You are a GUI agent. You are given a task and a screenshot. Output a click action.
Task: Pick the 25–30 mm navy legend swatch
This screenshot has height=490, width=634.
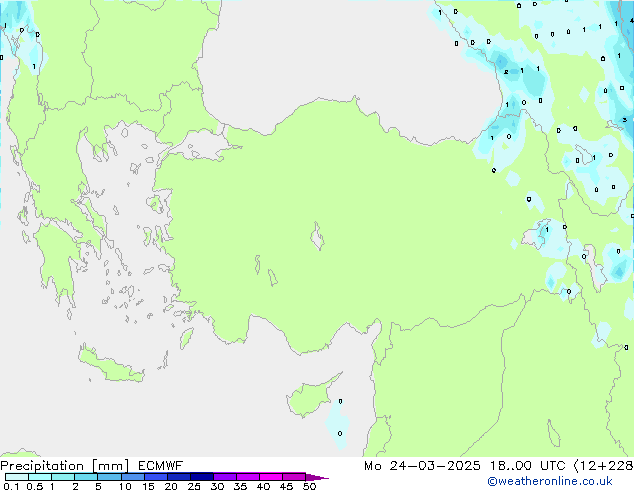201,477
